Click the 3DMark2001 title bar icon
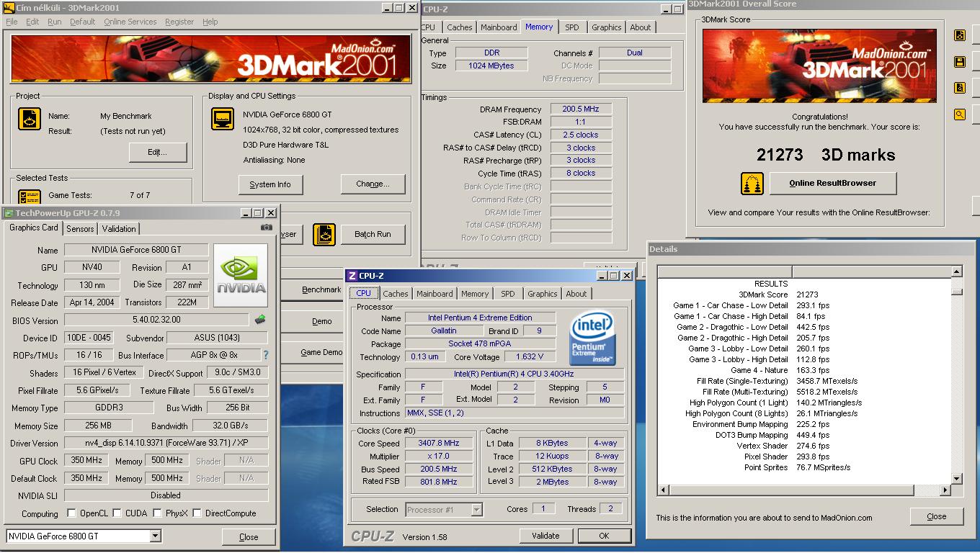 [9, 8]
